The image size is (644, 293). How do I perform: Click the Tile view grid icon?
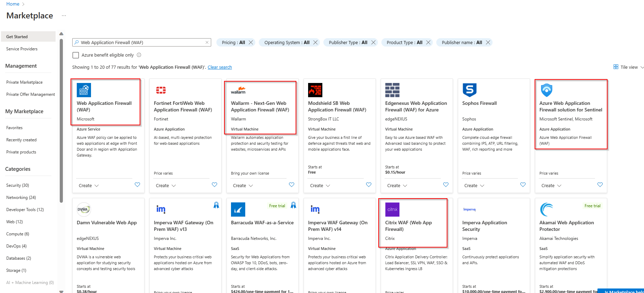(x=616, y=67)
